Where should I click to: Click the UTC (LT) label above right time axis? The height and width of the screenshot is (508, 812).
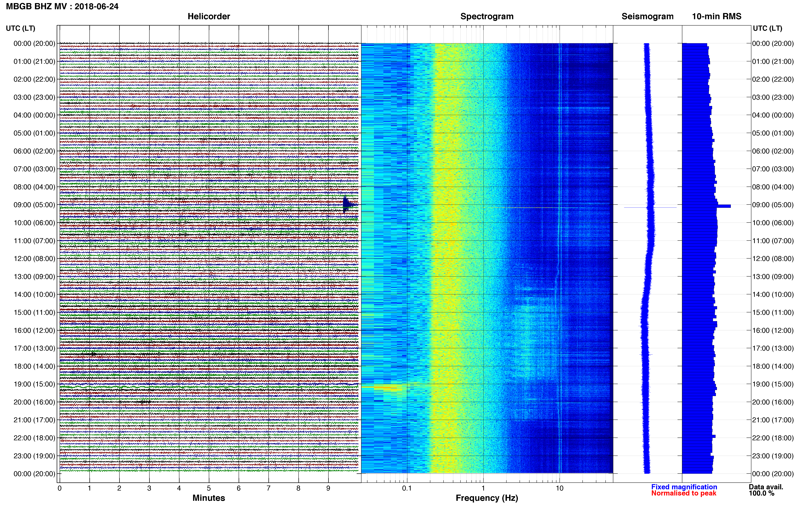pos(767,28)
